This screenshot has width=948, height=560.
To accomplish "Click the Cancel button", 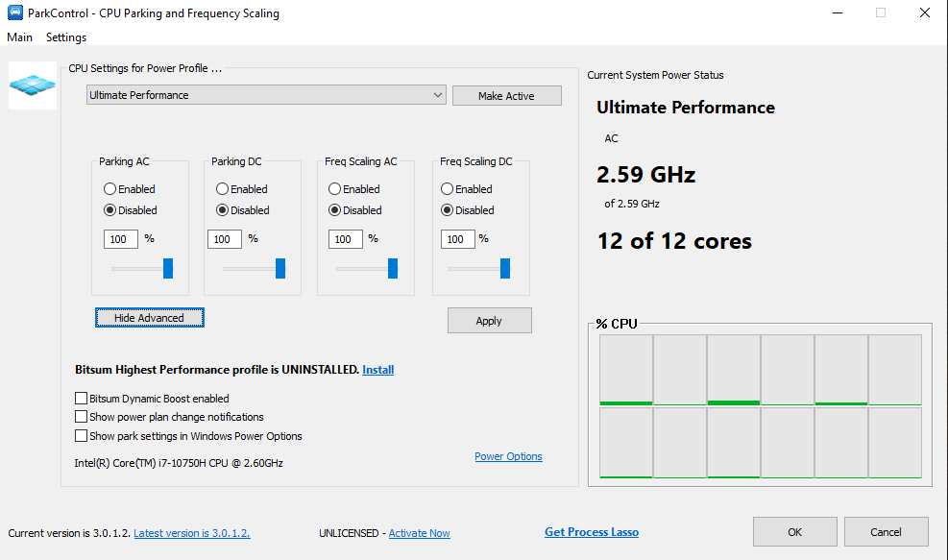I will tap(887, 531).
